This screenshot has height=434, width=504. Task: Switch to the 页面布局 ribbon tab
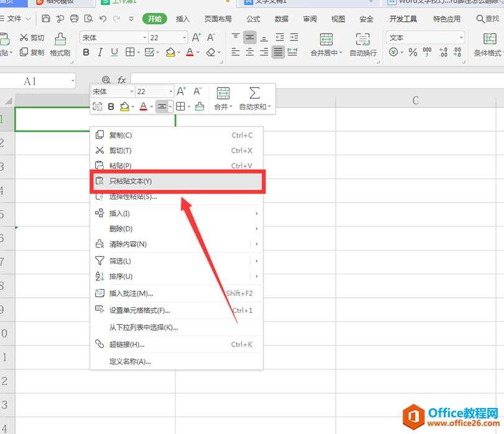point(218,19)
